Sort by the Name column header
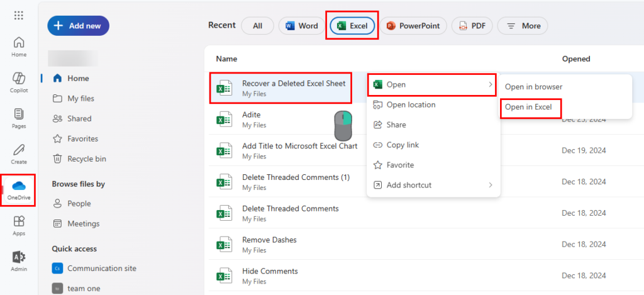Image resolution: width=644 pixels, height=295 pixels. [226, 58]
